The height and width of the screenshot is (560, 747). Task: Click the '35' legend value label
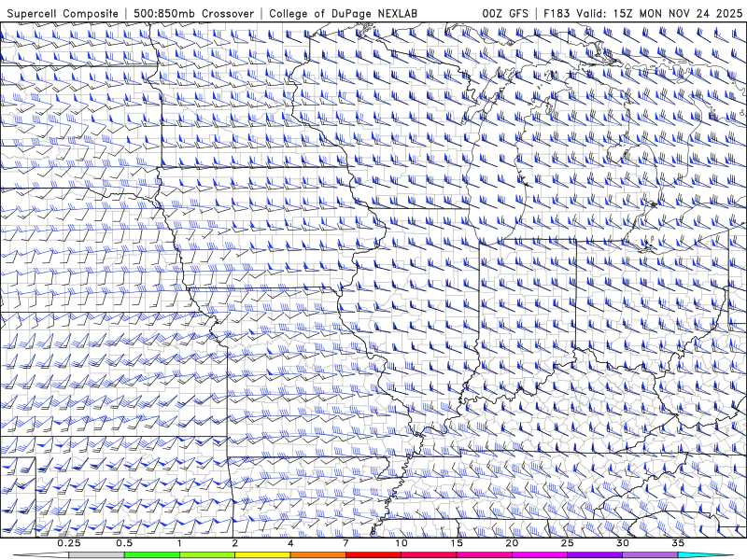[x=679, y=543]
